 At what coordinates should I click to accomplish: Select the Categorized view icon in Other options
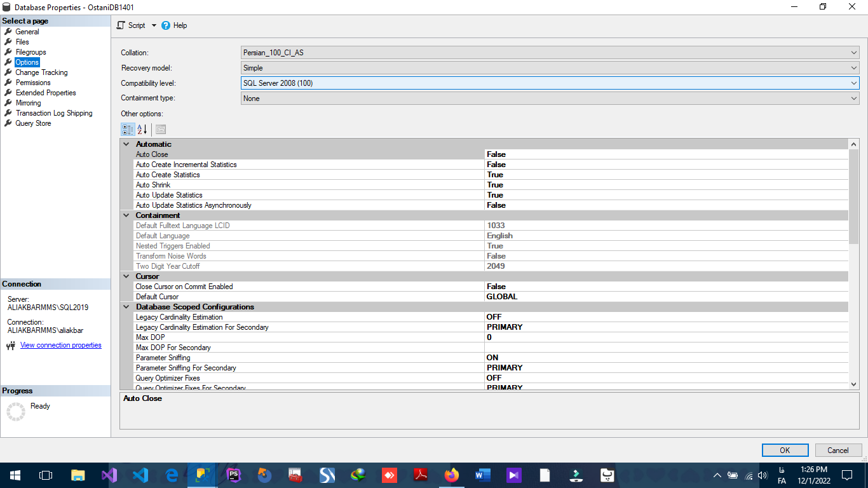[128, 130]
